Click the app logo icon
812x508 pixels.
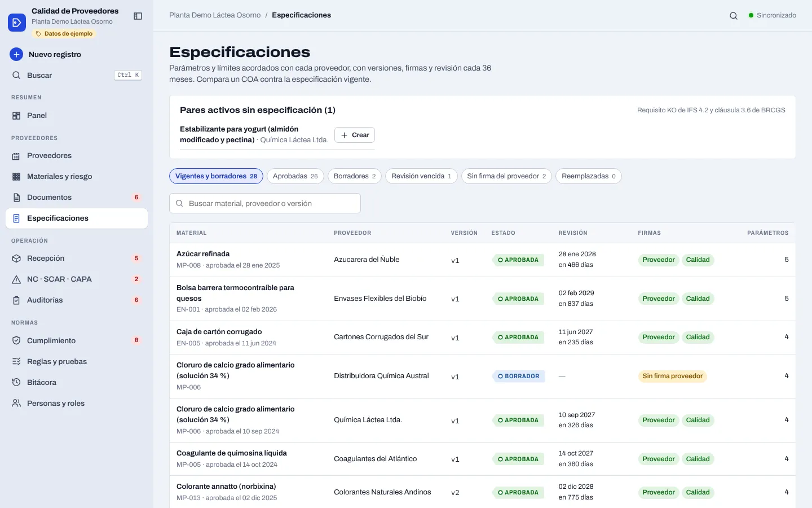[17, 23]
